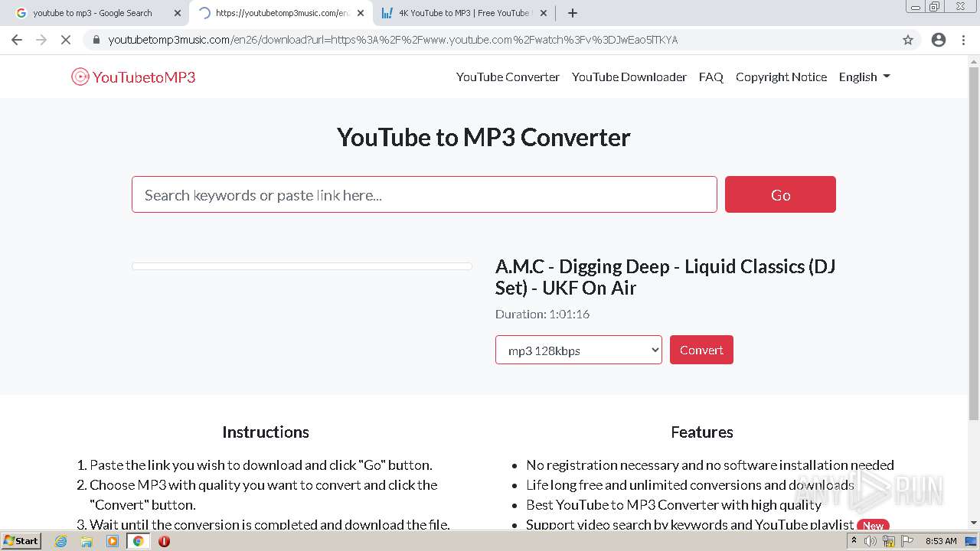The width and height of the screenshot is (980, 551).
Task: Expand the English language dropdown
Action: coord(864,77)
